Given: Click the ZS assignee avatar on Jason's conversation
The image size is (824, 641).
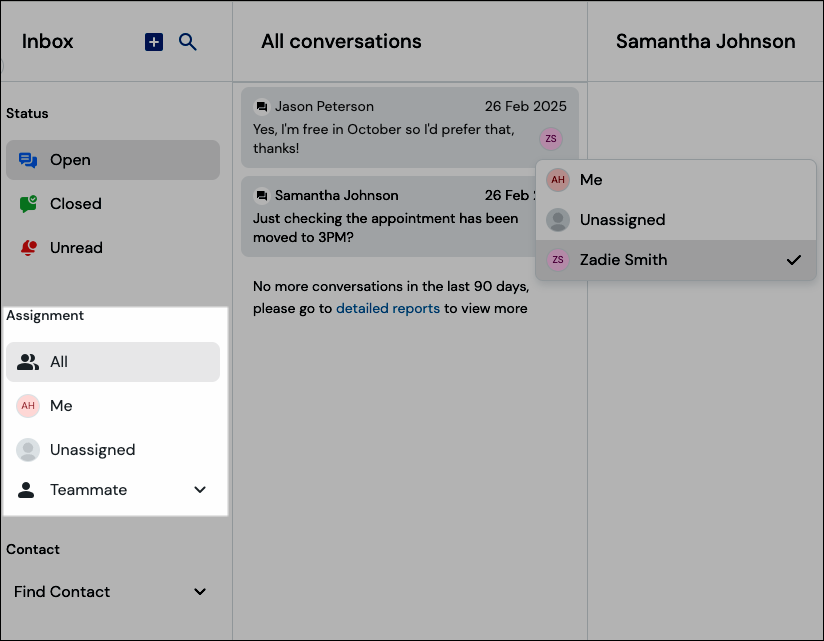Looking at the screenshot, I should pyautogui.click(x=551, y=139).
